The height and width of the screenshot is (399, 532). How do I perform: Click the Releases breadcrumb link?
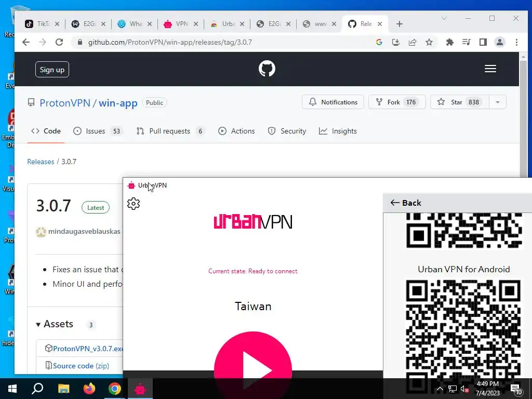pos(41,162)
